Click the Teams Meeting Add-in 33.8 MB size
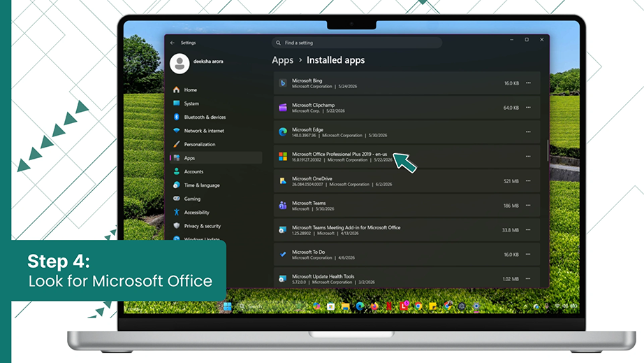The height and width of the screenshot is (363, 644). [x=510, y=230]
